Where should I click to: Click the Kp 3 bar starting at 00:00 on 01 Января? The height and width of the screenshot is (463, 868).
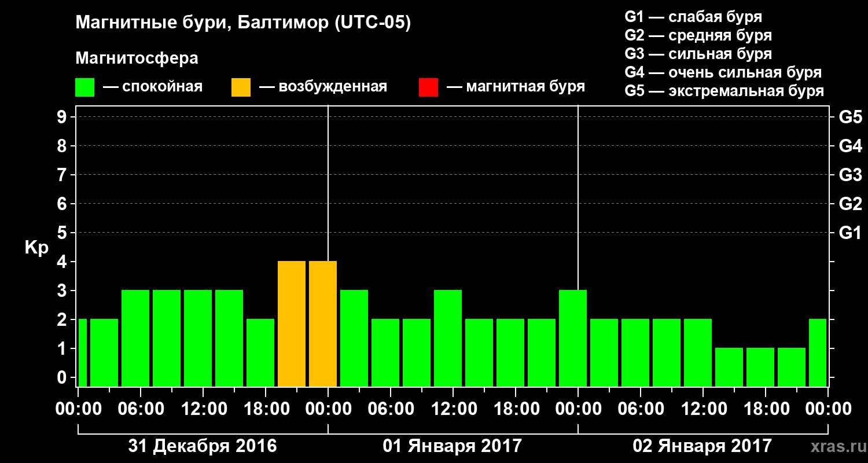point(354,338)
